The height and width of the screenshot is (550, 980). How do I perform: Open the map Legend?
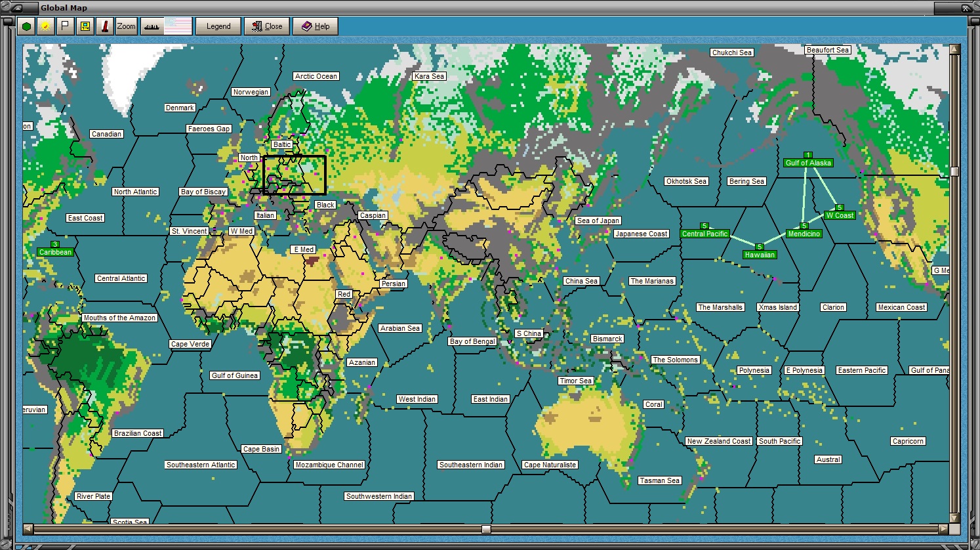(218, 26)
